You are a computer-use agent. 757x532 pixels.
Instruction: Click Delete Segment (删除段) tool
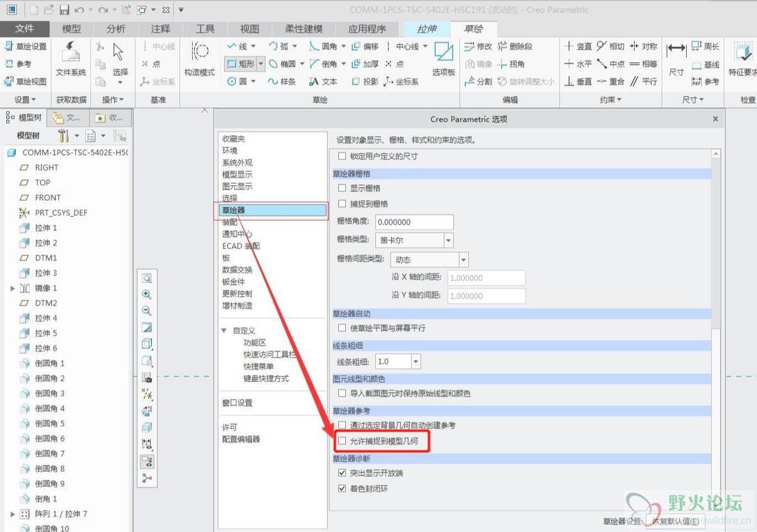point(515,46)
